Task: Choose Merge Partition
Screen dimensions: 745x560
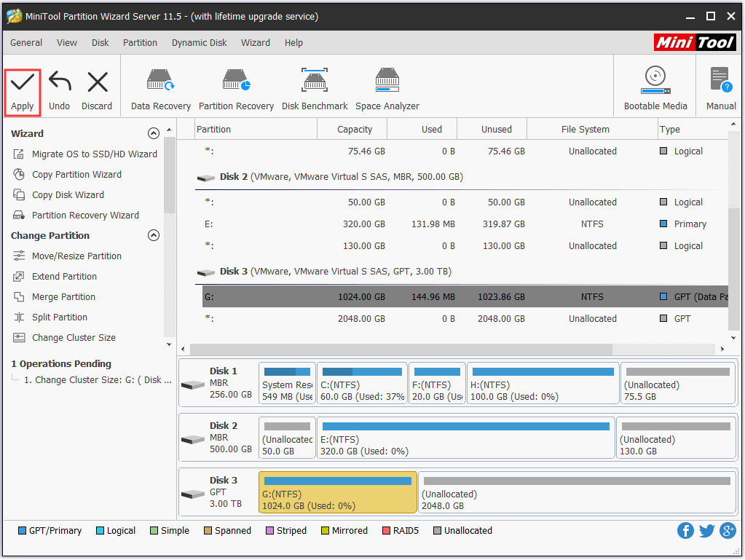Action: (55, 297)
